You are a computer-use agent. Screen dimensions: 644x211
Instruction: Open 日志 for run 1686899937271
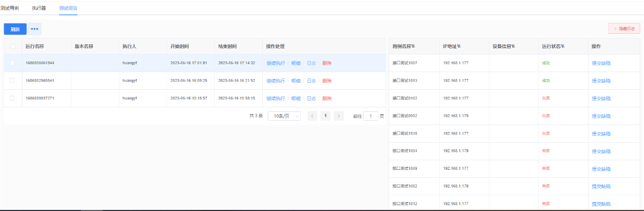point(311,98)
